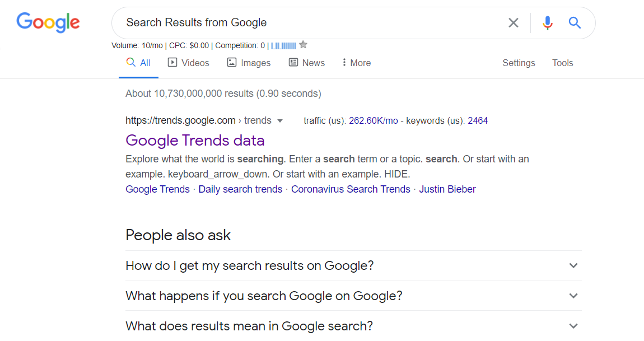644x341 pixels.
Task: Click the blue magnifying glass search button
Action: pos(575,23)
